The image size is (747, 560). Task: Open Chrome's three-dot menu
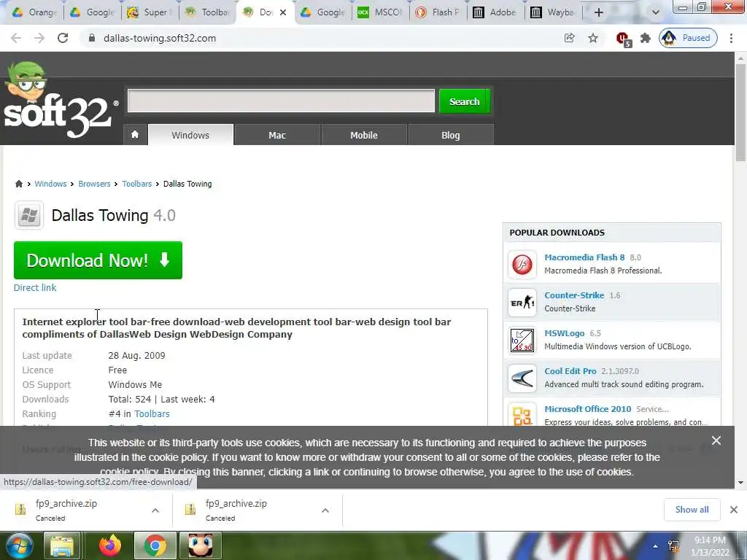(731, 38)
